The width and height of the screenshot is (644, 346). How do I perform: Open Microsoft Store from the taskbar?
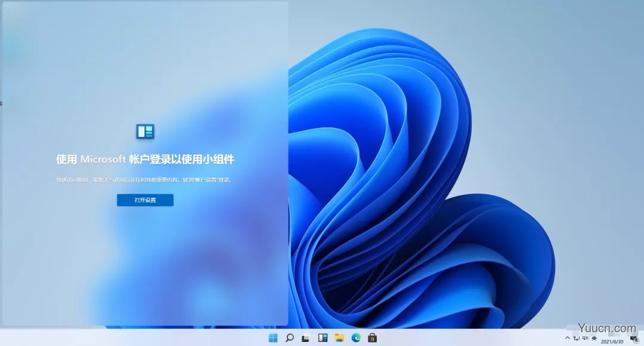[372, 338]
